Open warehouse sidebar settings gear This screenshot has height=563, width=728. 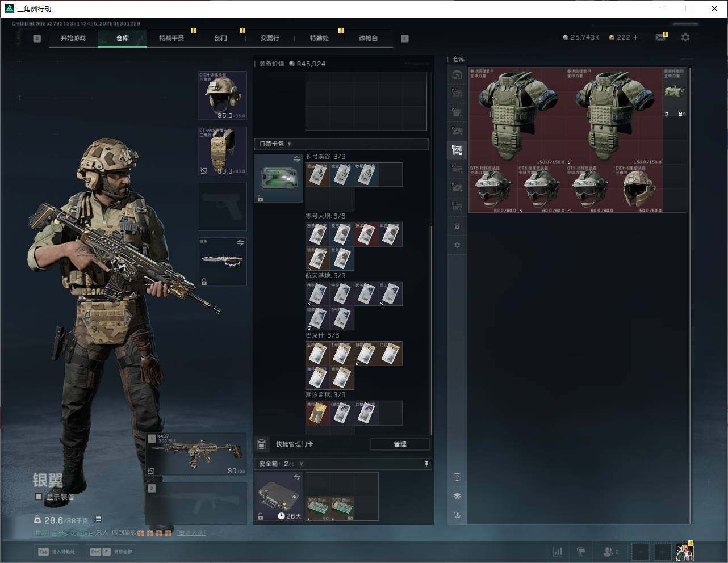(457, 245)
